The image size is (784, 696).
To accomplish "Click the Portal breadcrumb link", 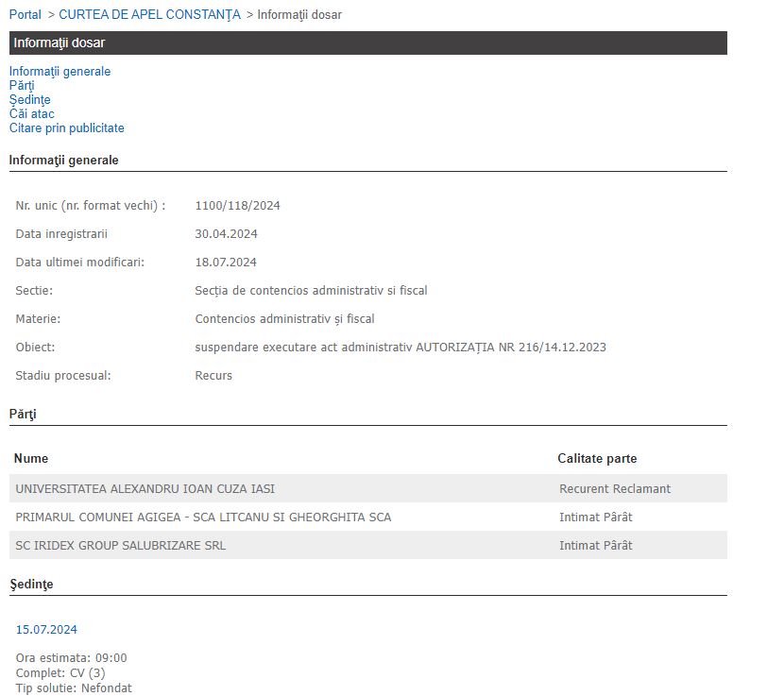I will 26,14.
